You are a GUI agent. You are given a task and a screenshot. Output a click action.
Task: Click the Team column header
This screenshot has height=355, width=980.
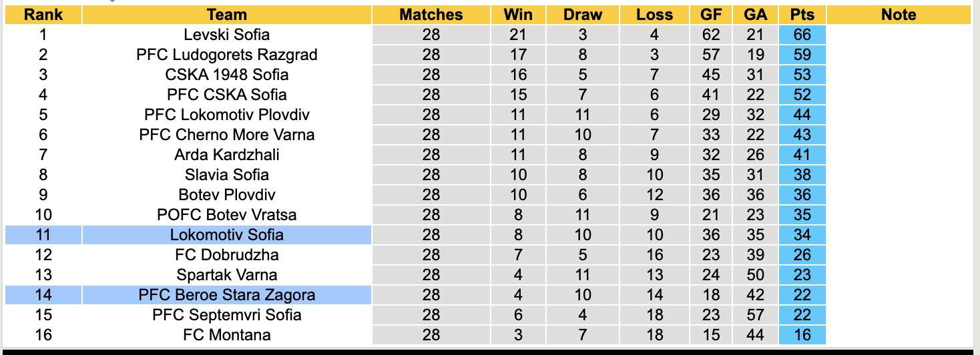[x=227, y=15]
